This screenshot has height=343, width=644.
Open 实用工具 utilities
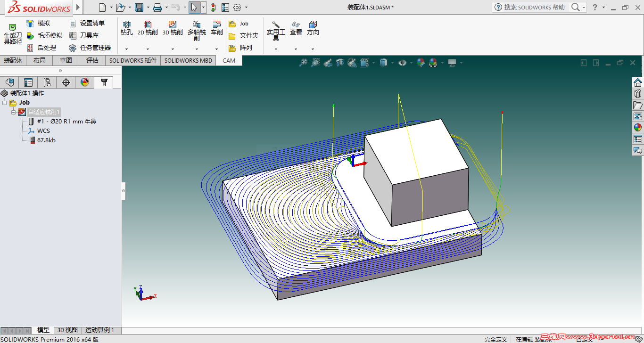pyautogui.click(x=276, y=31)
